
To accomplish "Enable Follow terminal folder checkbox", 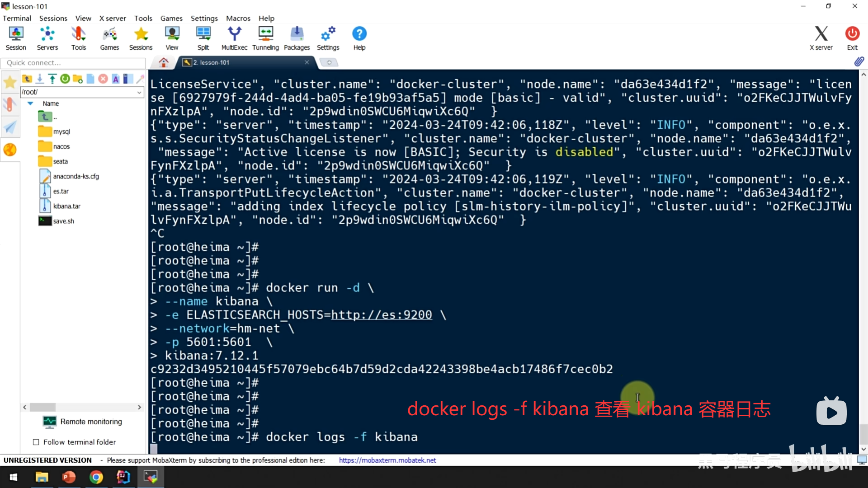I will (36, 442).
